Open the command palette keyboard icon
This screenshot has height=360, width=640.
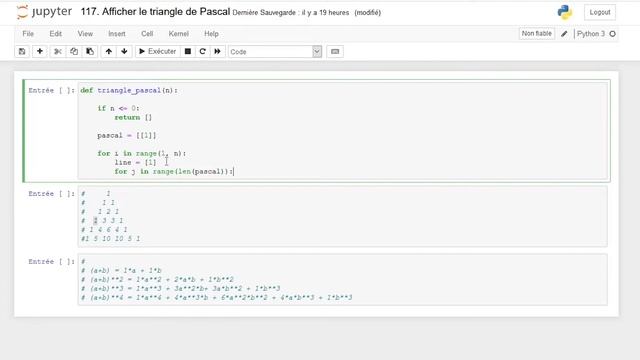[335, 51]
